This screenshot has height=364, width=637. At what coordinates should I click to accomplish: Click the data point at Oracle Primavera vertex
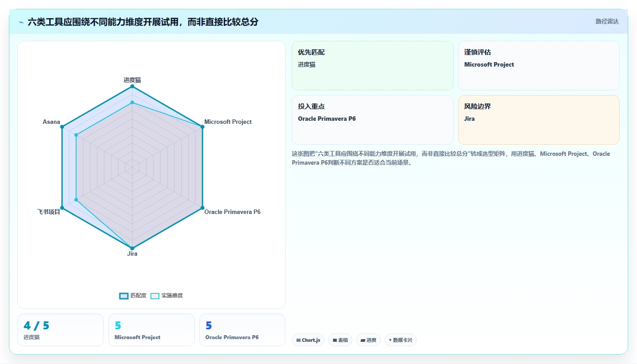coord(202,208)
